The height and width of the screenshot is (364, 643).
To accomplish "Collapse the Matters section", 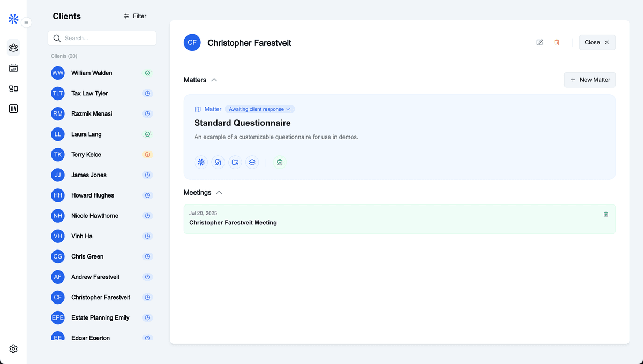I will point(214,80).
